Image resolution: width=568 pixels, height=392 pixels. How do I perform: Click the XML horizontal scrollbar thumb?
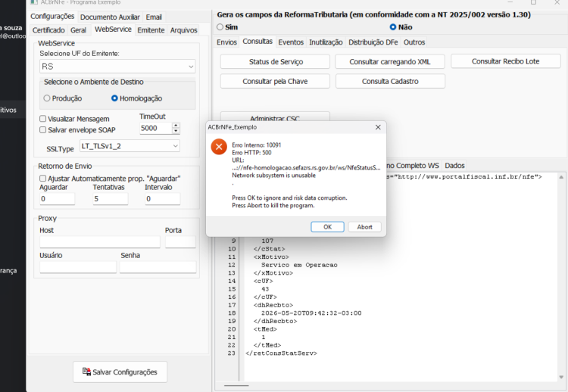(236, 385)
